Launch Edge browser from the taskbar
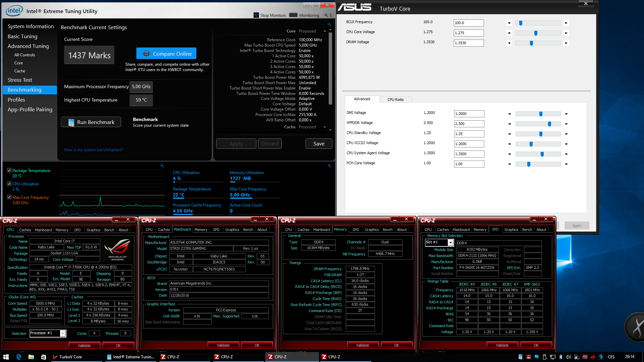Screen dimensions: 644x362 (19, 357)
